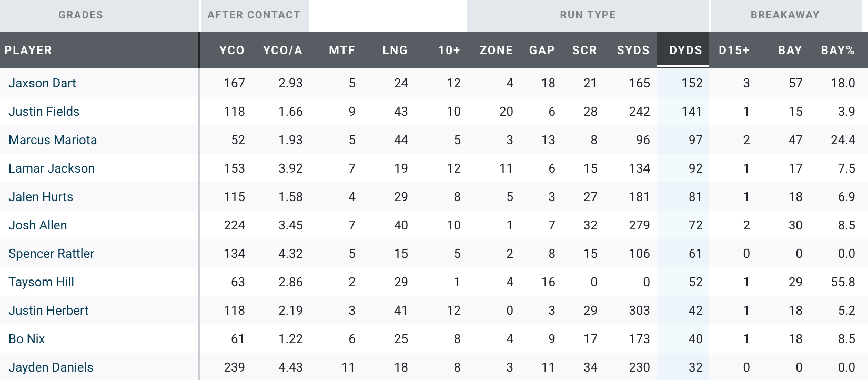Open Jaxson Dart player link

(42, 83)
